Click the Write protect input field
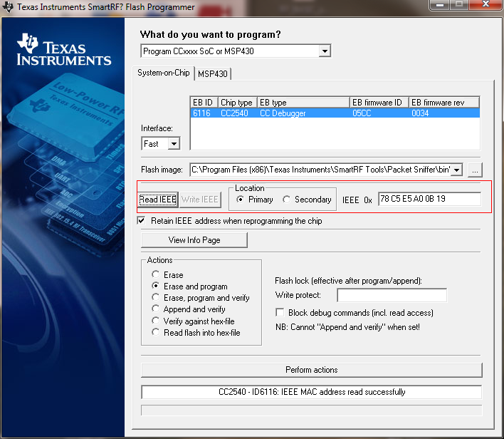The height and width of the screenshot is (439, 504). click(x=392, y=295)
